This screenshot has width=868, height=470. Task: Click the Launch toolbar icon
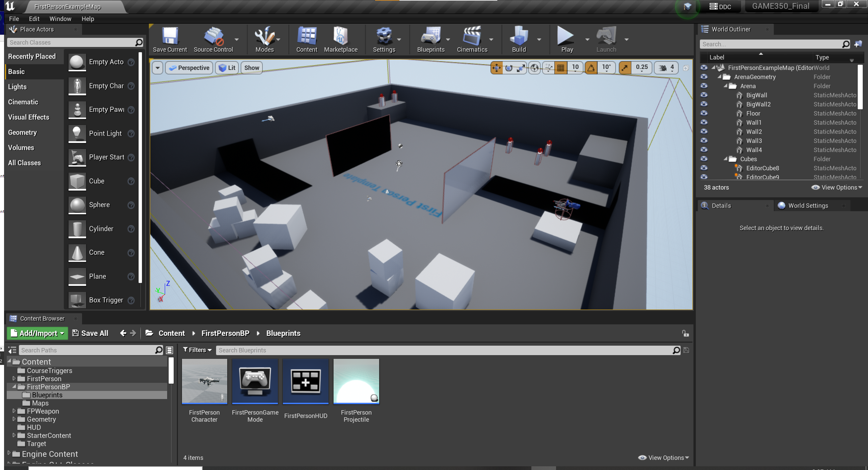pos(606,39)
